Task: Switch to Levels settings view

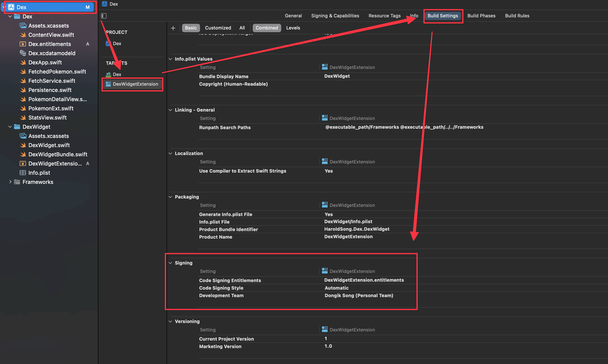Action: (x=293, y=28)
